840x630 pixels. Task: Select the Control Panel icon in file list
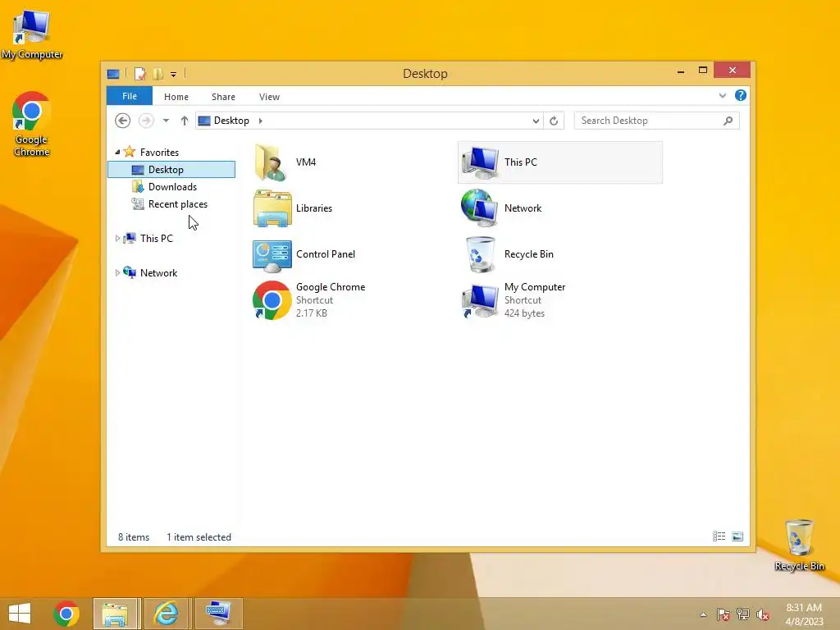click(x=272, y=255)
